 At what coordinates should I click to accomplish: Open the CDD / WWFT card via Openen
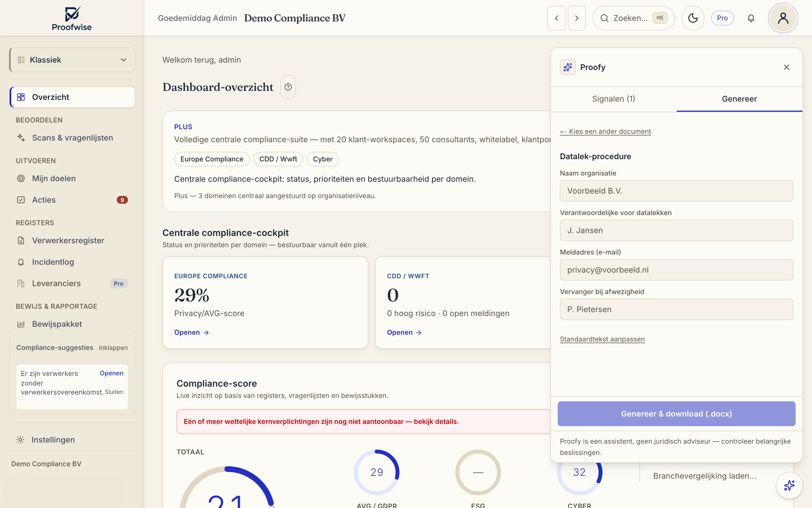(404, 333)
